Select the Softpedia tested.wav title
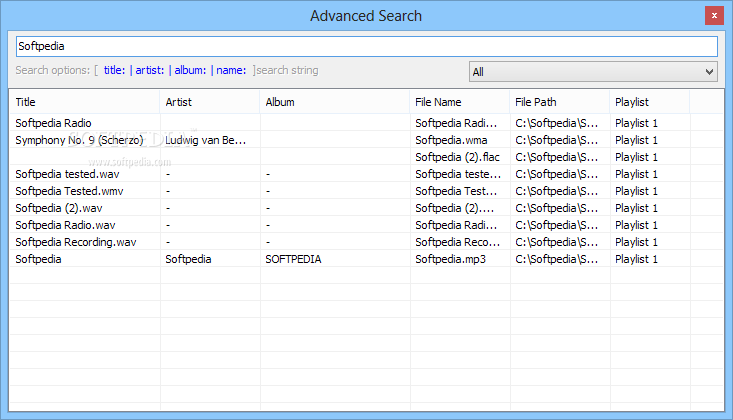The image size is (733, 420). point(67,174)
